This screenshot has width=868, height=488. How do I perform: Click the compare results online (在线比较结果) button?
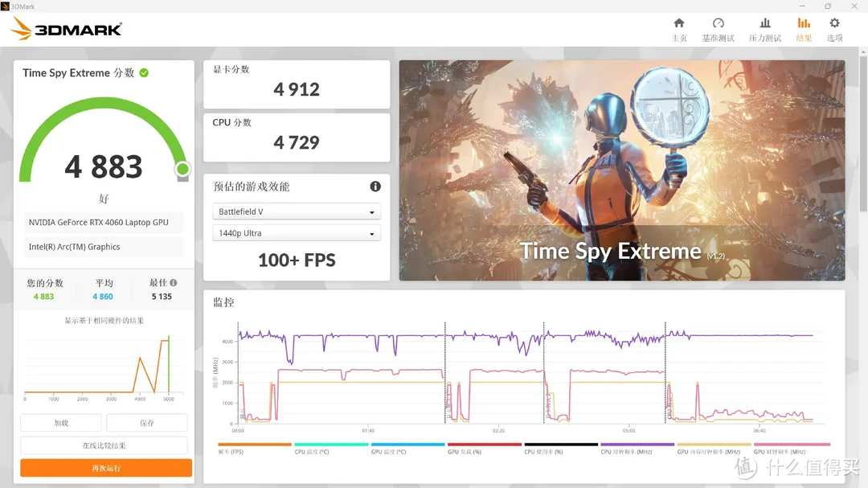click(104, 445)
